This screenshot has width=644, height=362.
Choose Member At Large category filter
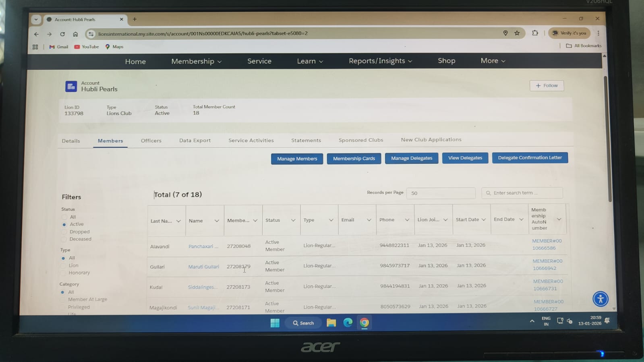tap(62, 300)
